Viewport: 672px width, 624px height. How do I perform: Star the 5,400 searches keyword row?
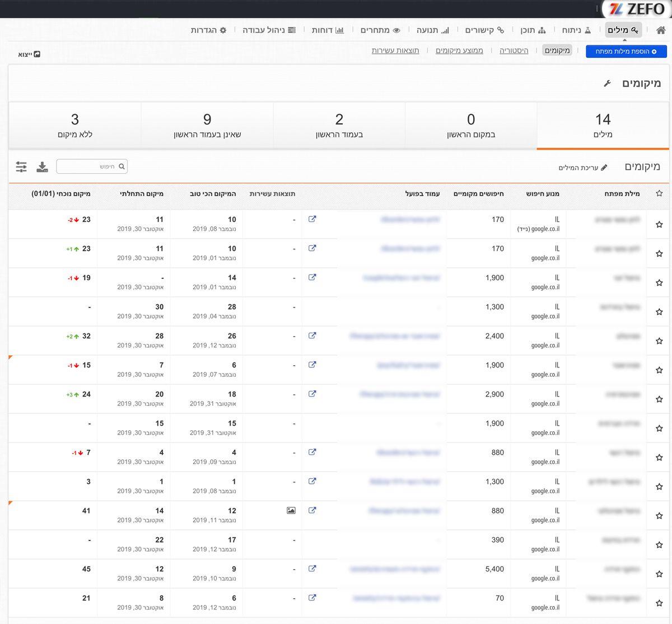point(659,574)
